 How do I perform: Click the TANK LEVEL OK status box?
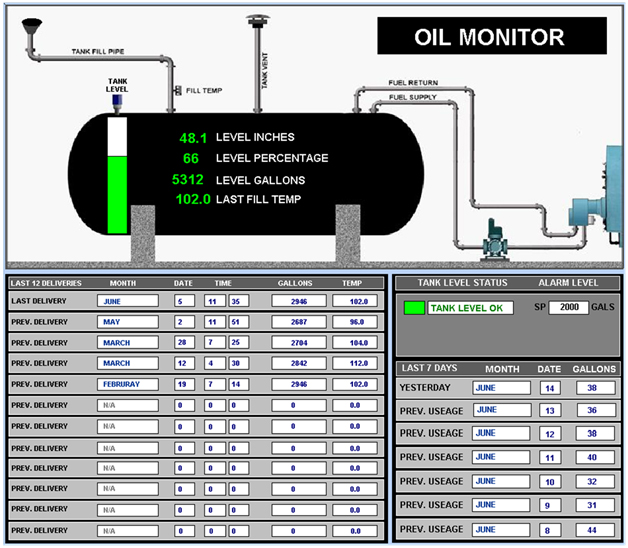tap(470, 308)
